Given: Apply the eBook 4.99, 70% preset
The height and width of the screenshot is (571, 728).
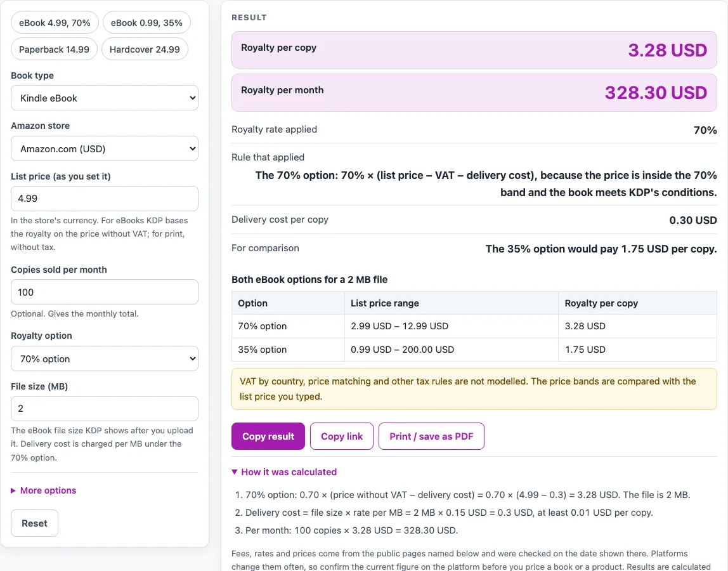Looking at the screenshot, I should [x=55, y=23].
